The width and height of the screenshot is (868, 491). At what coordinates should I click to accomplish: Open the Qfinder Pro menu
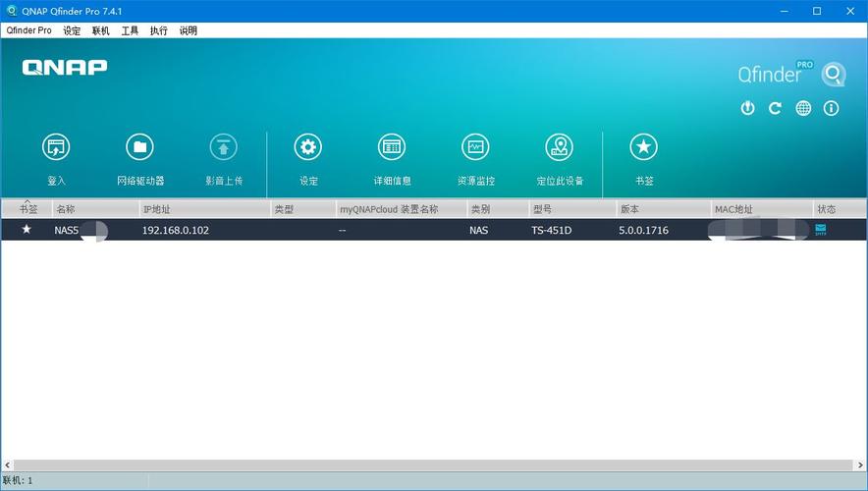[x=28, y=30]
